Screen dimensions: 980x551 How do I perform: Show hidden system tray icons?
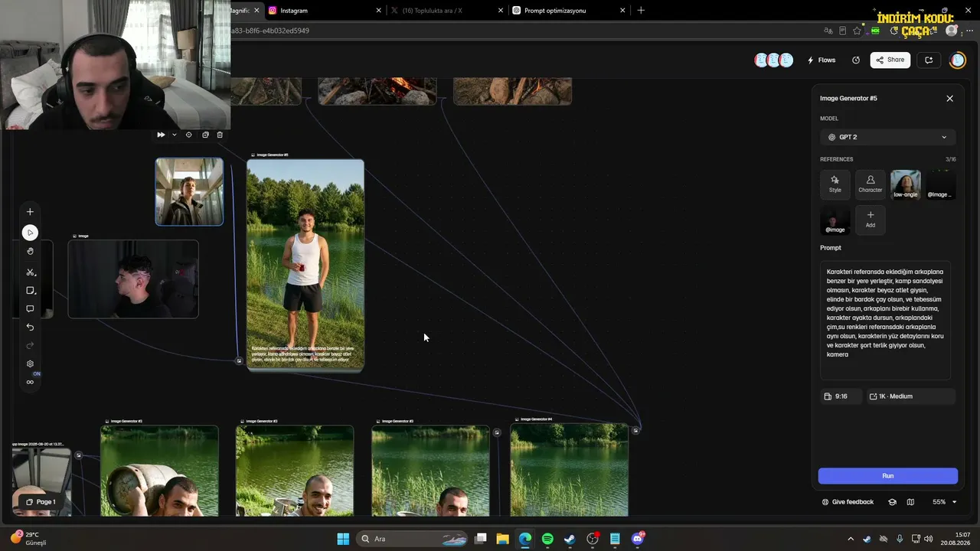click(851, 539)
